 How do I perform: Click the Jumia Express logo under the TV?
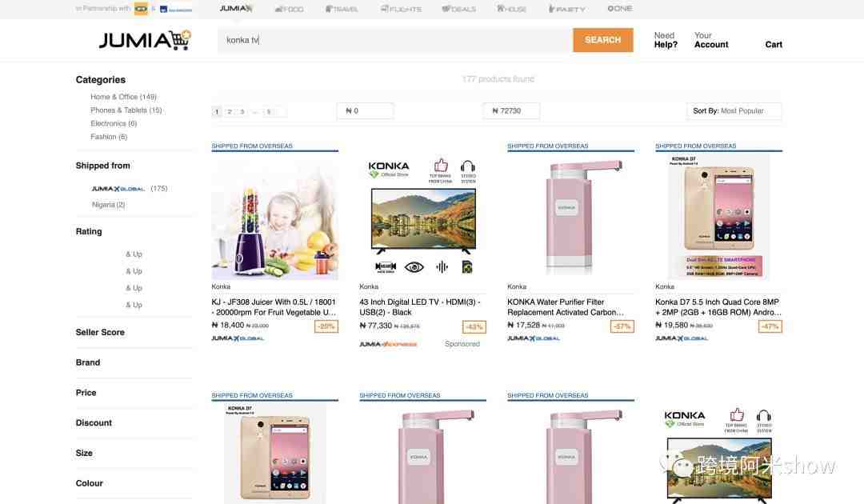388,344
